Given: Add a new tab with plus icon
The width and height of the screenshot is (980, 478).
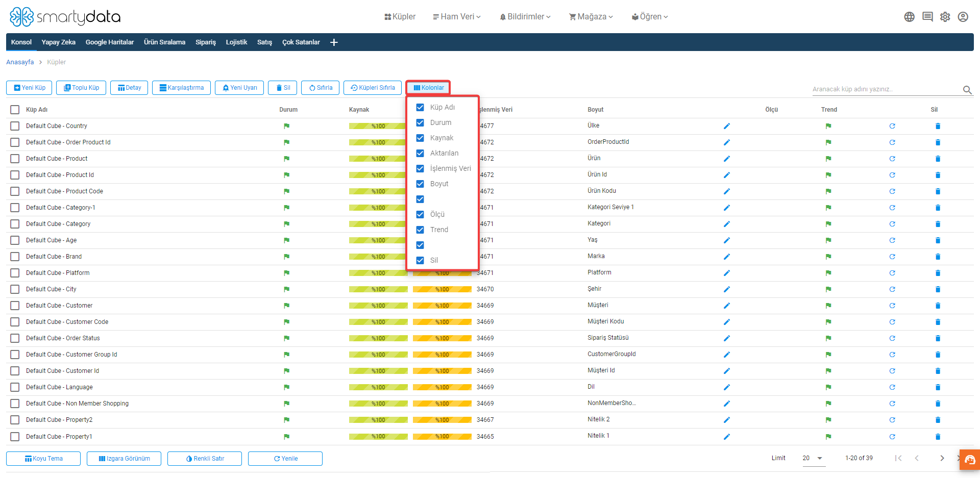Looking at the screenshot, I should 334,42.
